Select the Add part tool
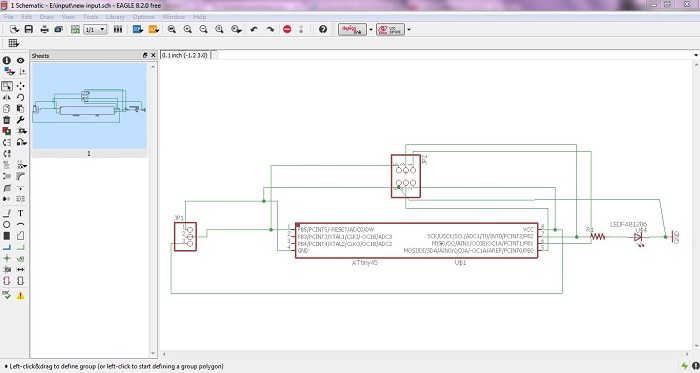This screenshot has width=700, height=373. (7, 131)
